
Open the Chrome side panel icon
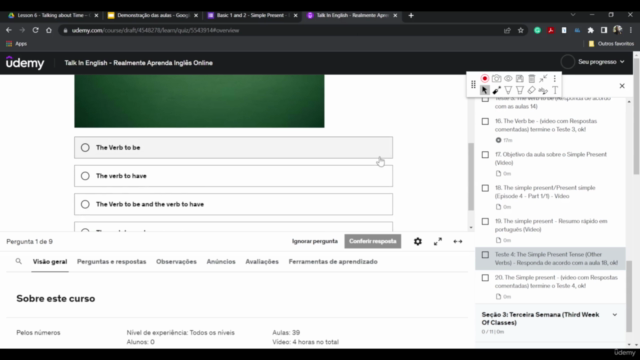click(604, 30)
